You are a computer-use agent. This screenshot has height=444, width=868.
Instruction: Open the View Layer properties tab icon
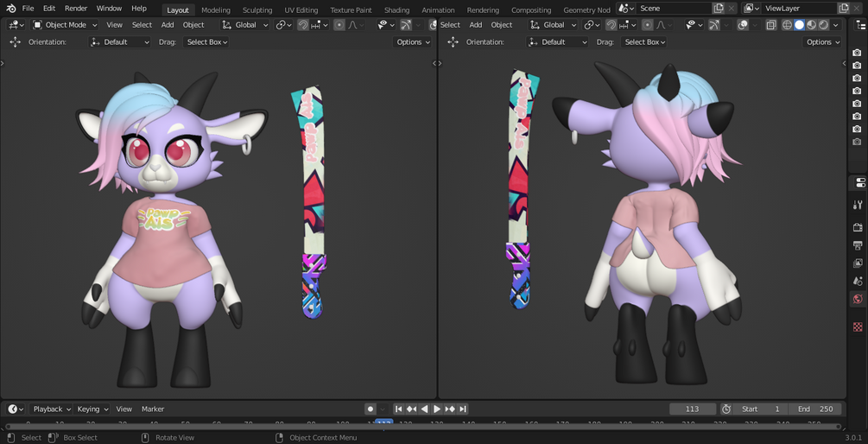click(x=858, y=263)
